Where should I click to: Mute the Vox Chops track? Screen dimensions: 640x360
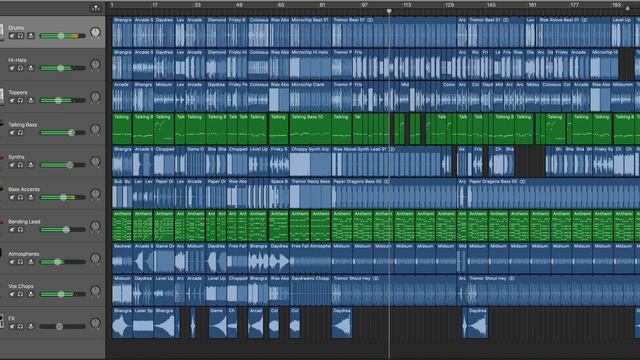12,294
